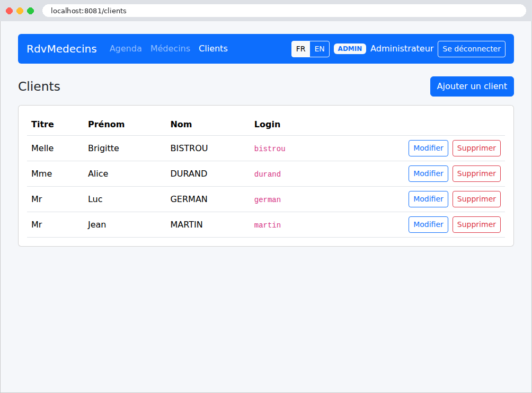This screenshot has height=393, width=532.
Task: Delete the GERMAN client row
Action: tap(476, 199)
